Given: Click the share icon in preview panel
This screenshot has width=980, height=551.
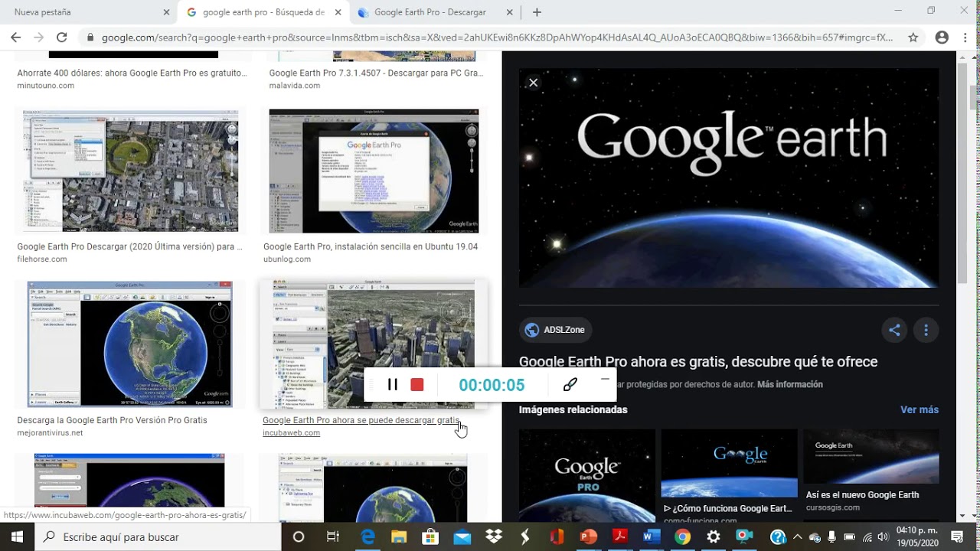Looking at the screenshot, I should (x=894, y=330).
